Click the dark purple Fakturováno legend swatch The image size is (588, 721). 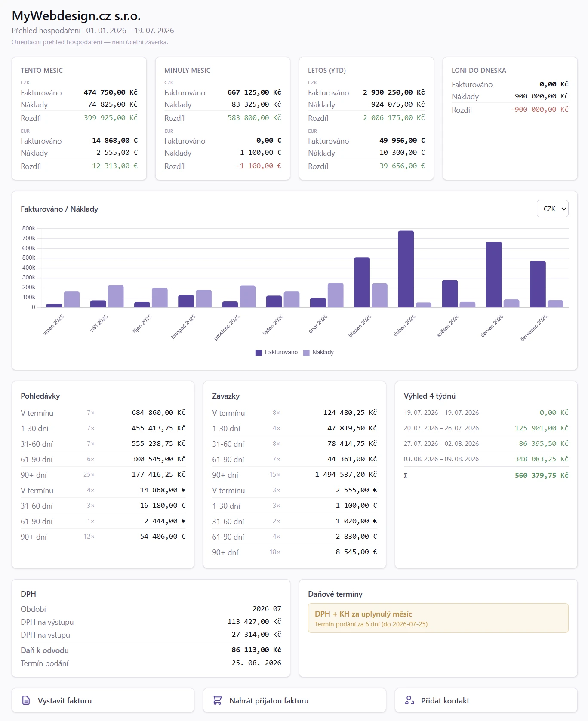click(x=259, y=353)
